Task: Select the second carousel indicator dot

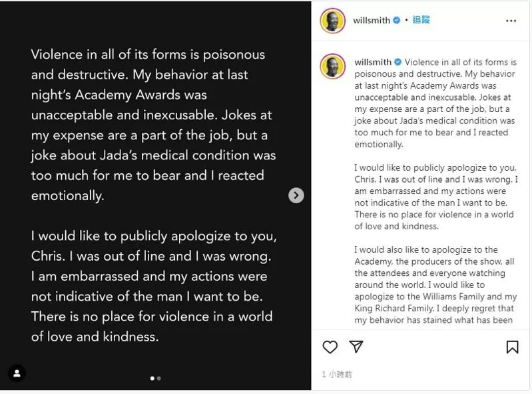Action: coord(158,378)
